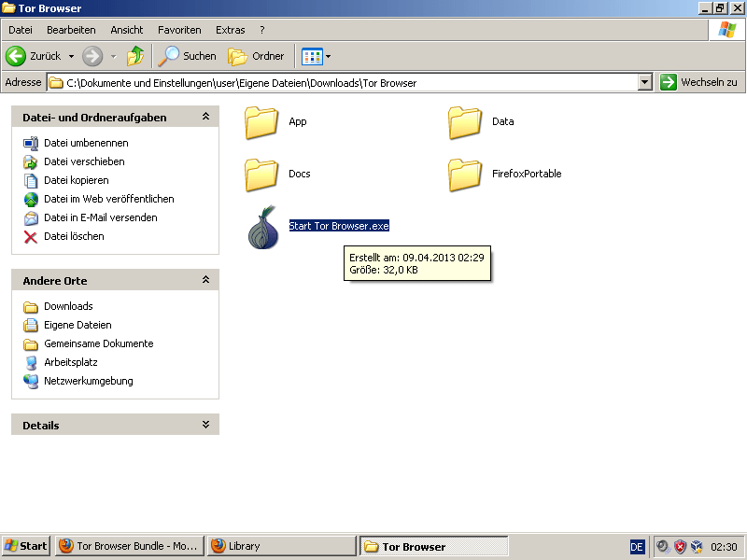
Task: Open the Suchen search tool
Action: click(x=188, y=56)
